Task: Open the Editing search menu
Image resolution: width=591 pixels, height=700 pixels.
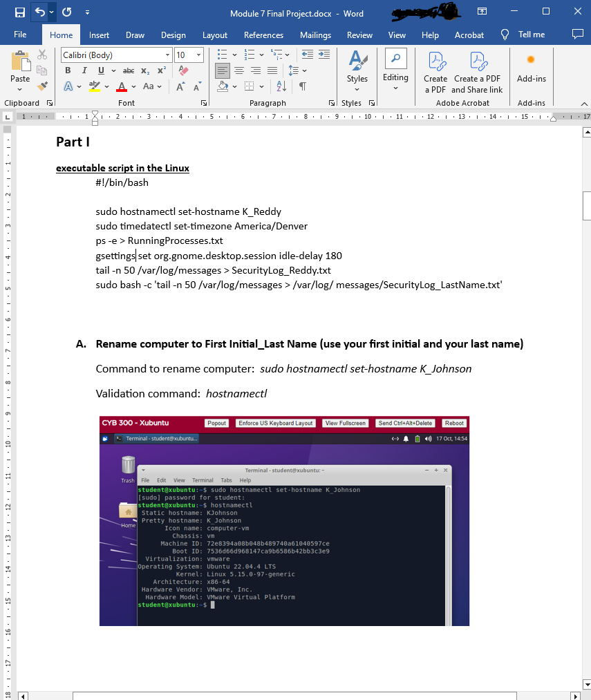Action: 395,69
